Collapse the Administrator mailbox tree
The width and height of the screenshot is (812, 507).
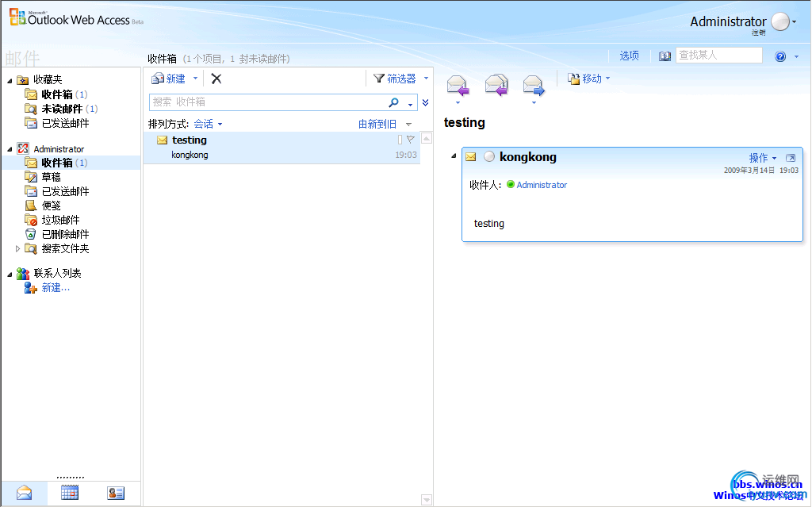click(x=10, y=150)
